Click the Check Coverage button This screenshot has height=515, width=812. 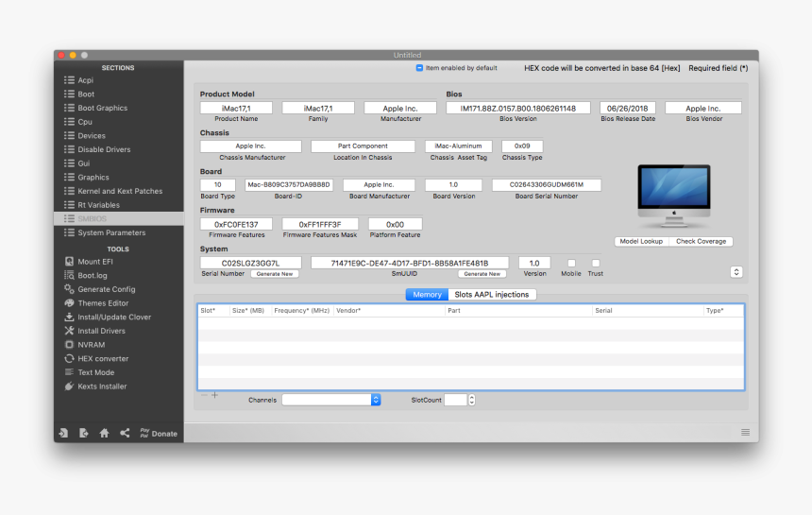pos(701,242)
